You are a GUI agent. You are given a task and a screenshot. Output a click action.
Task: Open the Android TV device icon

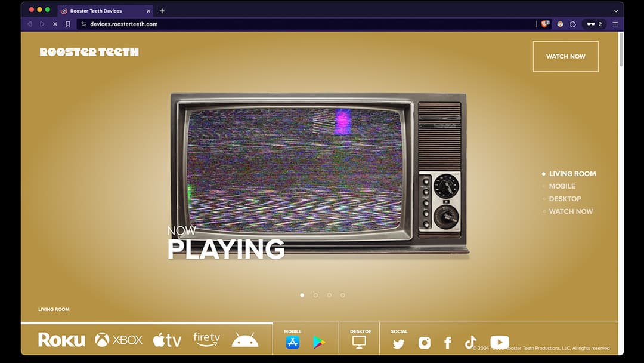pyautogui.click(x=245, y=340)
